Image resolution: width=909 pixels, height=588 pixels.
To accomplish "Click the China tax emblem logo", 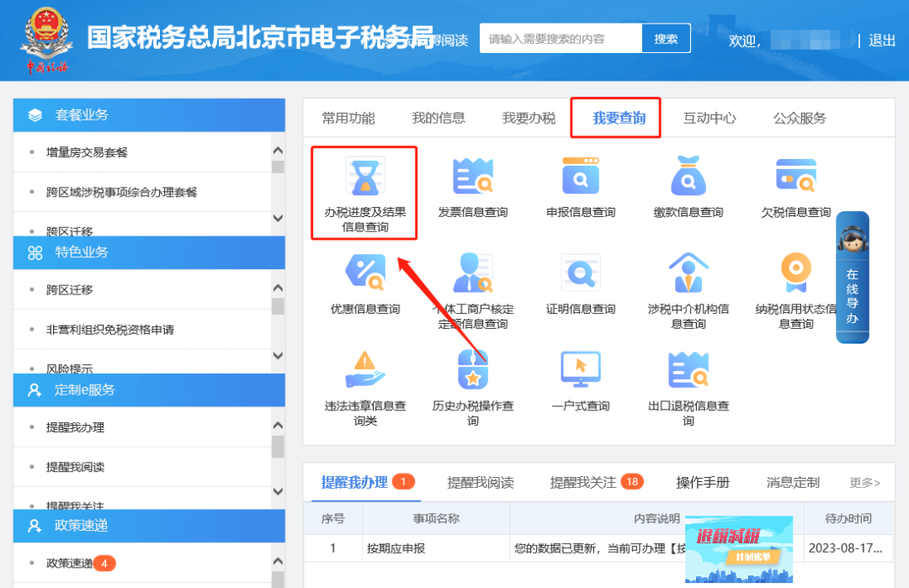I will (x=46, y=40).
